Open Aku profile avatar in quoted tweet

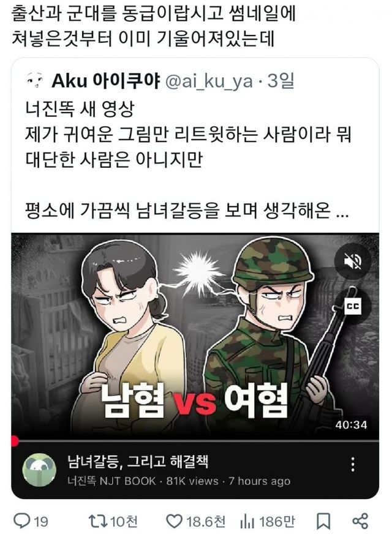[x=35, y=81]
